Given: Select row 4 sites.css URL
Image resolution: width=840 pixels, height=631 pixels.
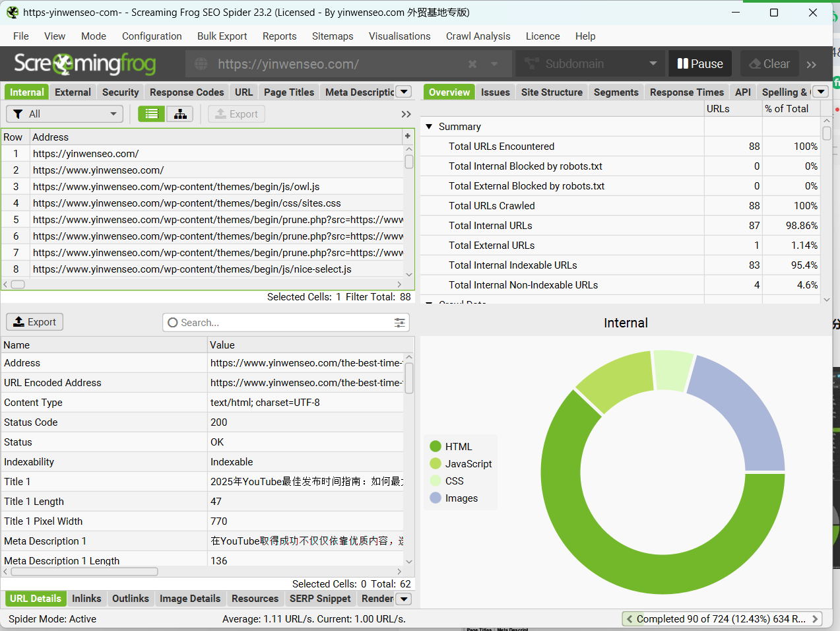Looking at the screenshot, I should click(201, 203).
